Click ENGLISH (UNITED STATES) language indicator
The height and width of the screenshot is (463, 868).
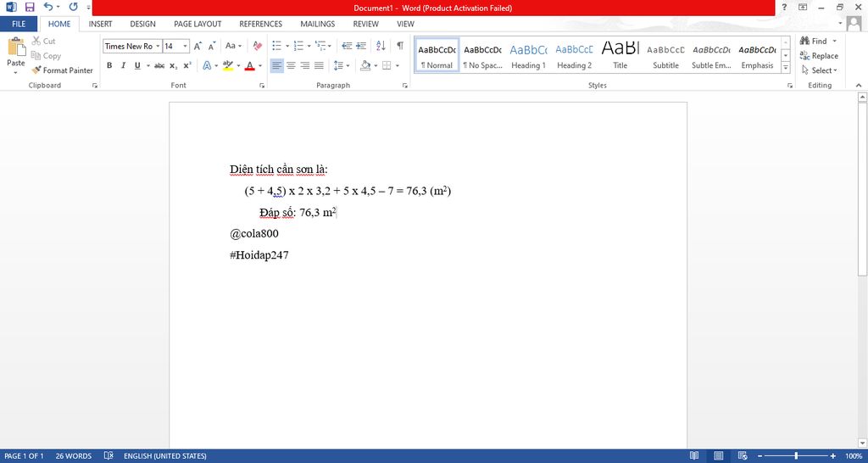pos(165,456)
